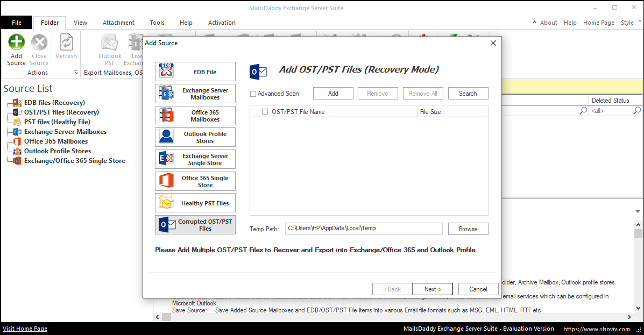Select Exchange Server Single Store option
Image resolution: width=644 pixels, height=335 pixels.
coord(195,159)
